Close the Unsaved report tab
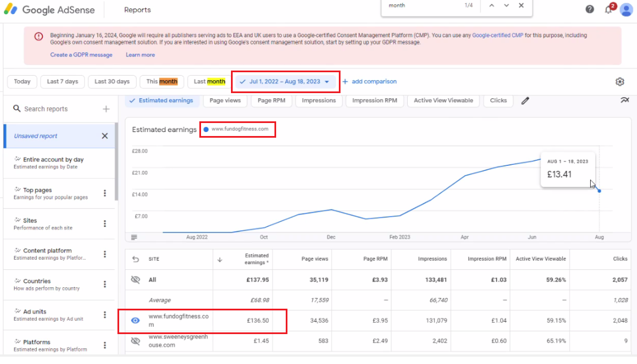This screenshot has width=637, height=364. [x=105, y=136]
